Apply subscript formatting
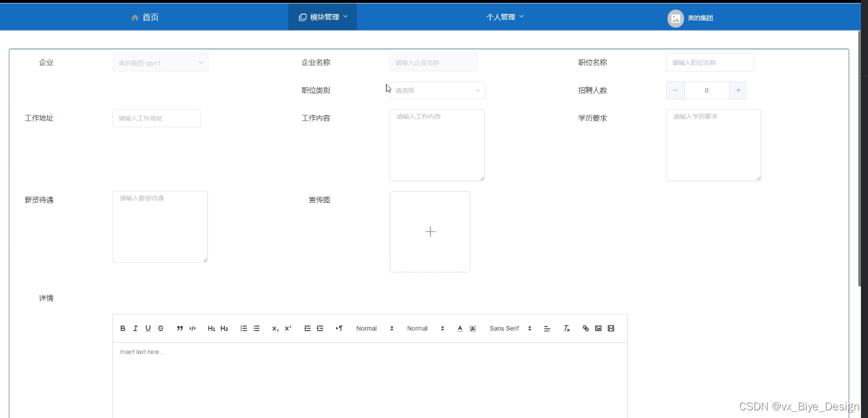Image resolution: width=868 pixels, height=418 pixels. click(x=275, y=328)
